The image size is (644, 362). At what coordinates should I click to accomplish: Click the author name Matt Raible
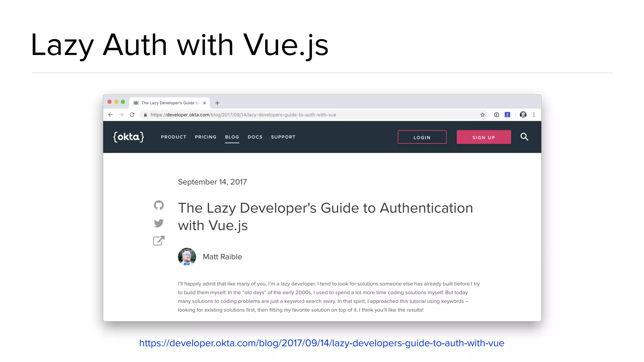click(222, 257)
